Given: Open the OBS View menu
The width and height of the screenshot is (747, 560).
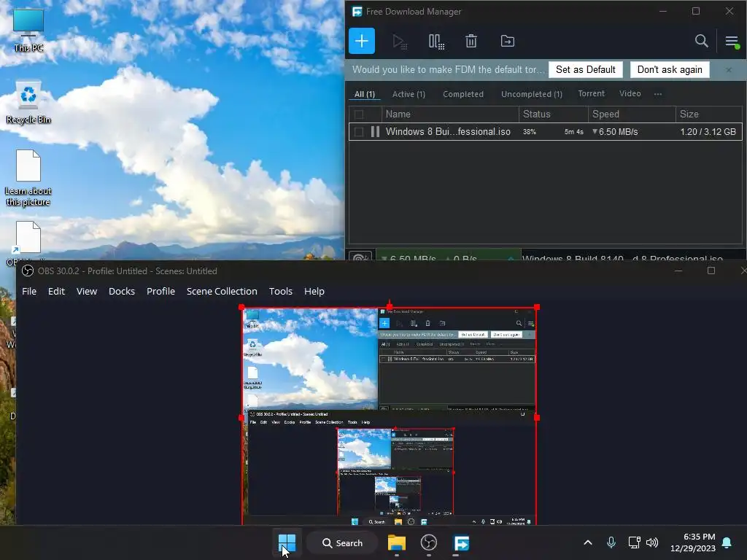Looking at the screenshot, I should [x=87, y=291].
